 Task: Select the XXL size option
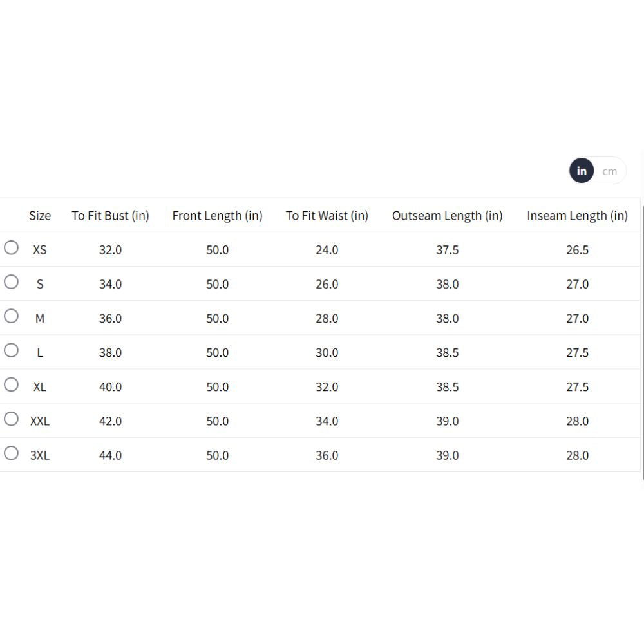pyautogui.click(x=11, y=419)
